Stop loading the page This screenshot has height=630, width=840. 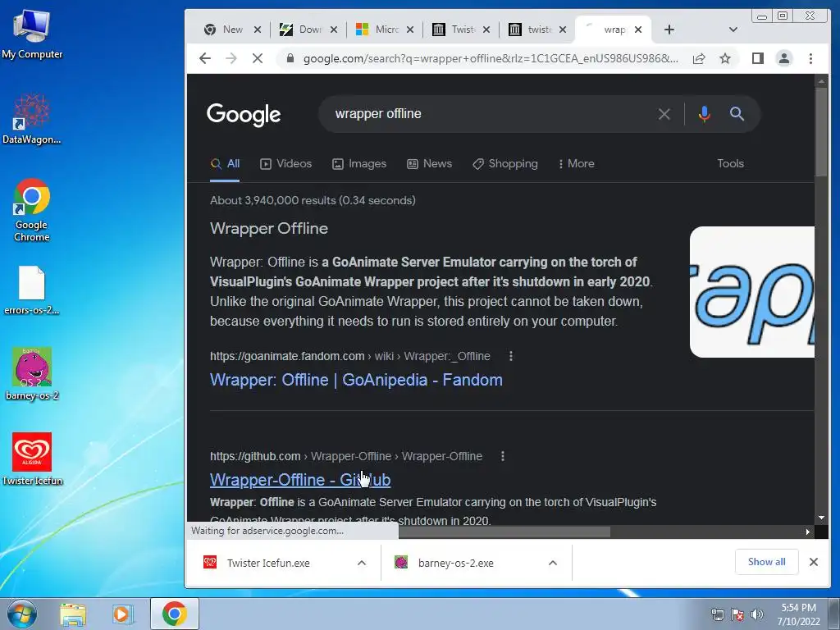pos(257,58)
